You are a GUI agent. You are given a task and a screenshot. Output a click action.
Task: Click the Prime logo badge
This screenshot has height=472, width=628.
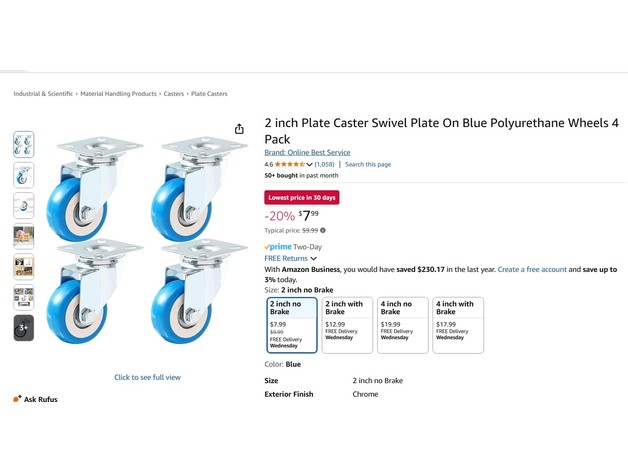click(278, 246)
